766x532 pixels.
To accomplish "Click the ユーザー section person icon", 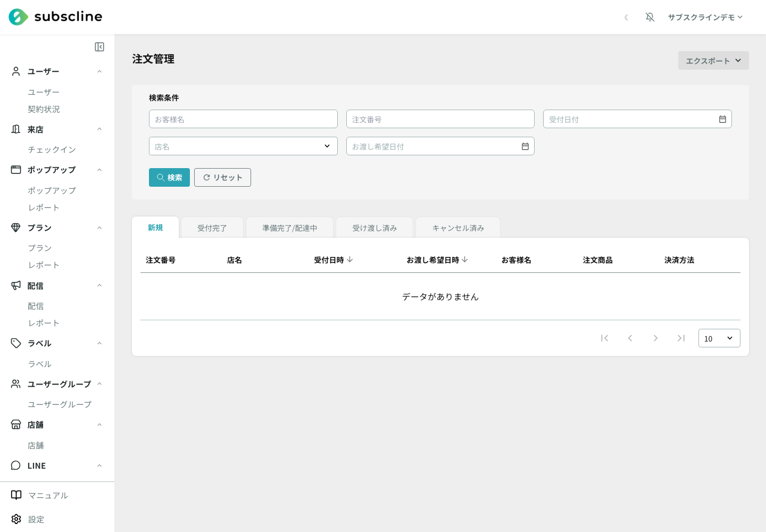I will (16, 71).
